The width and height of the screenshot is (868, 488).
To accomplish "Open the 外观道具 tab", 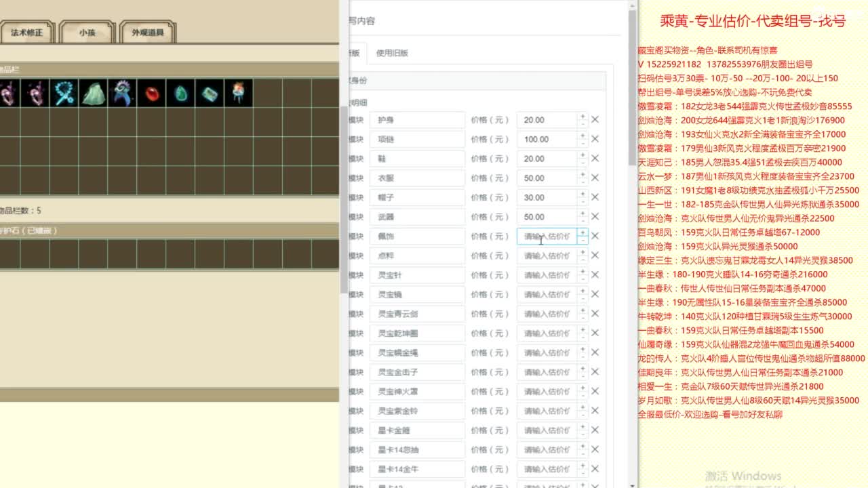I will coord(148,32).
